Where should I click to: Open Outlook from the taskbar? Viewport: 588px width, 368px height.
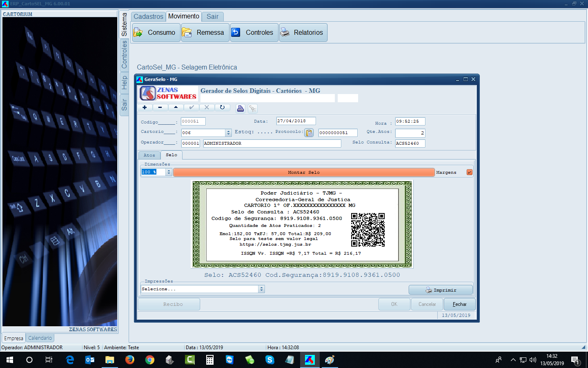[x=90, y=360]
